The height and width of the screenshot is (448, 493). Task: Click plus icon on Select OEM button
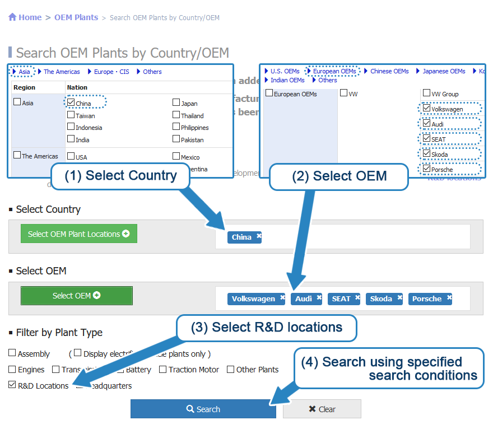click(97, 295)
